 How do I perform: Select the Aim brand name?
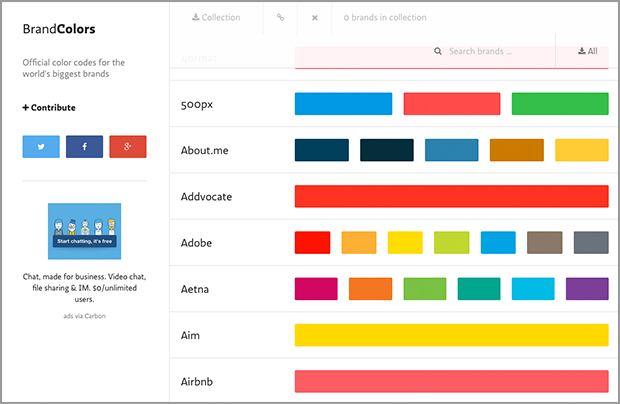coord(190,335)
